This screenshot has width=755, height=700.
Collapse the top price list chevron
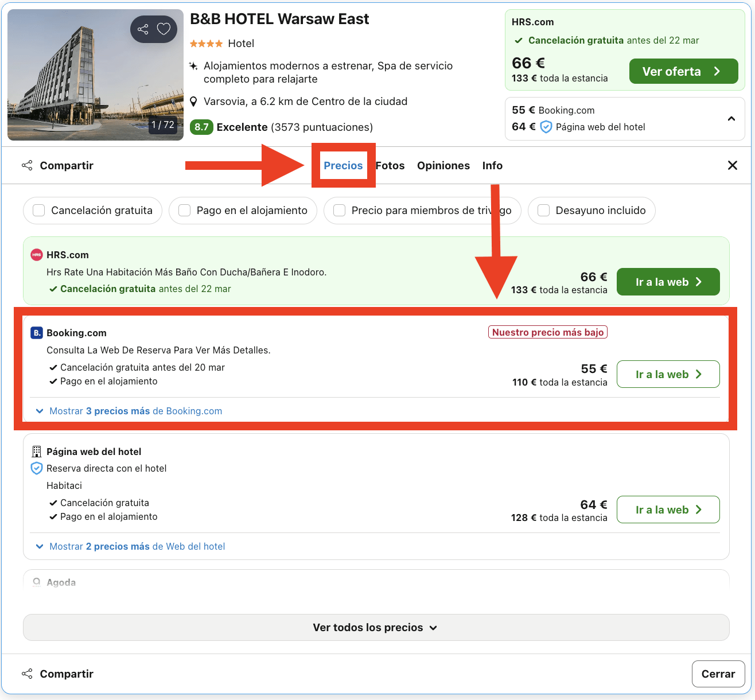tap(731, 119)
